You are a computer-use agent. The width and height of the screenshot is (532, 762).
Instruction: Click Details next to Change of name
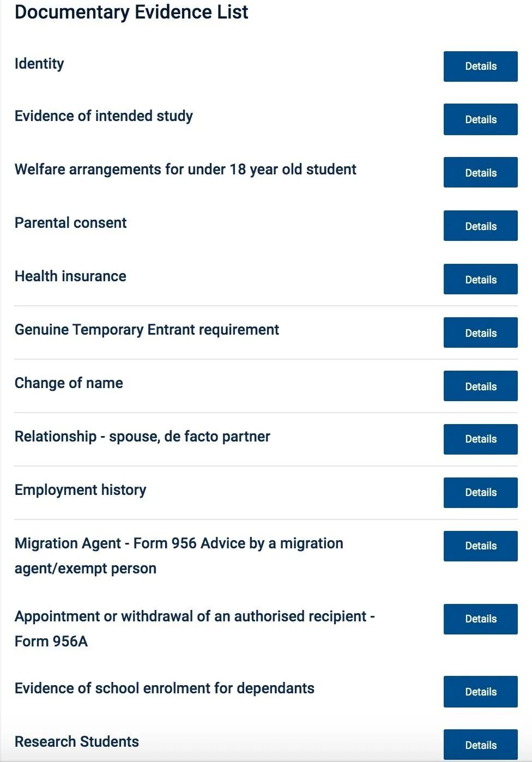pyautogui.click(x=480, y=386)
